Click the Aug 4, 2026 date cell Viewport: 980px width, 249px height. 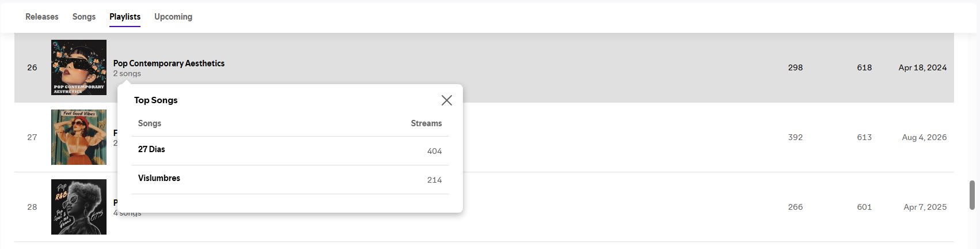(924, 137)
